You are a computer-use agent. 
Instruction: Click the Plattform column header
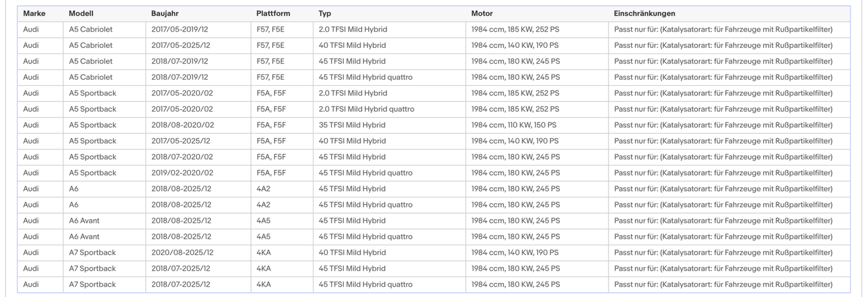pos(273,13)
